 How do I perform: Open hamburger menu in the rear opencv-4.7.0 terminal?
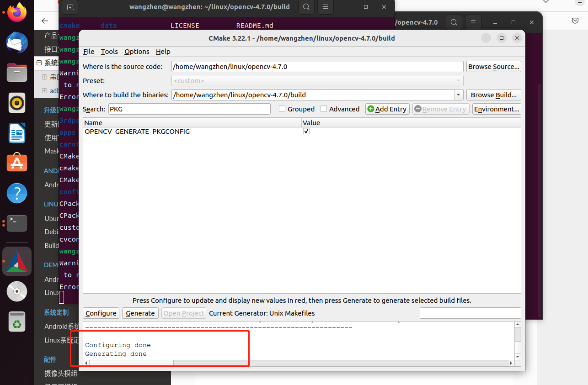pyautogui.click(x=473, y=22)
